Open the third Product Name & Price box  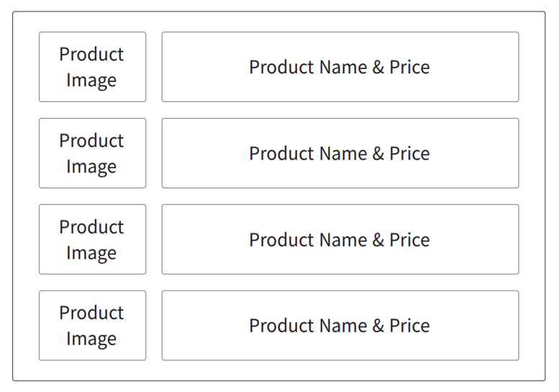click(340, 240)
